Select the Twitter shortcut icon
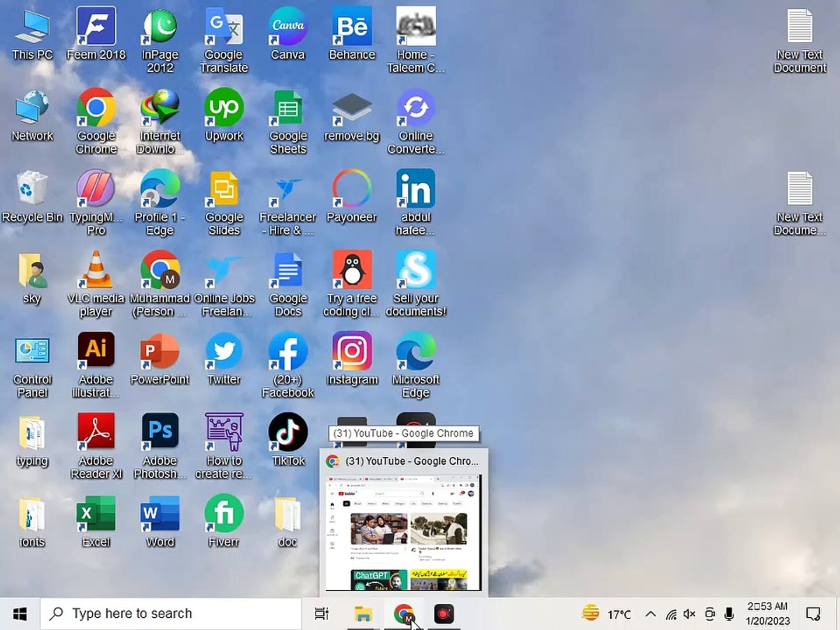840x630 pixels. click(x=224, y=359)
